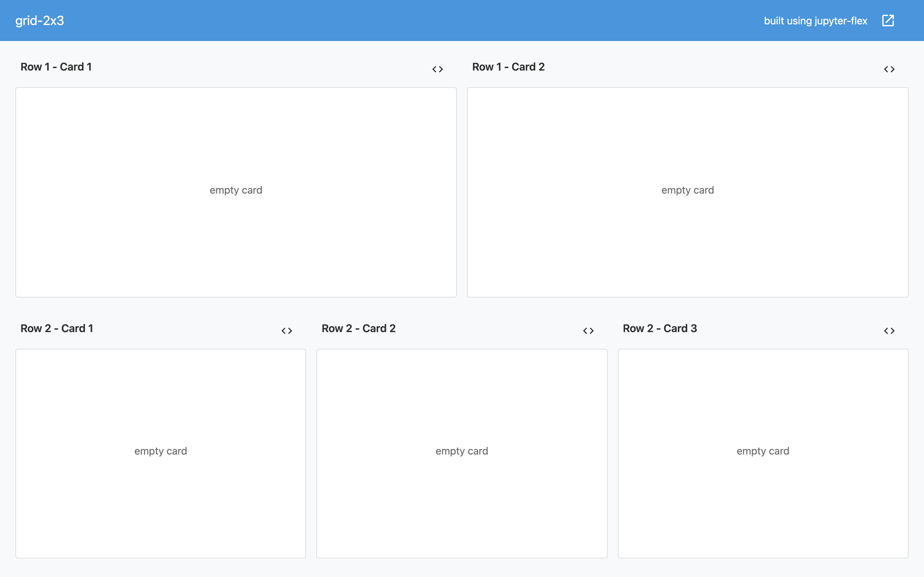Click the Row 2 - Card 3 heading
The height and width of the screenshot is (577, 924).
pos(660,328)
